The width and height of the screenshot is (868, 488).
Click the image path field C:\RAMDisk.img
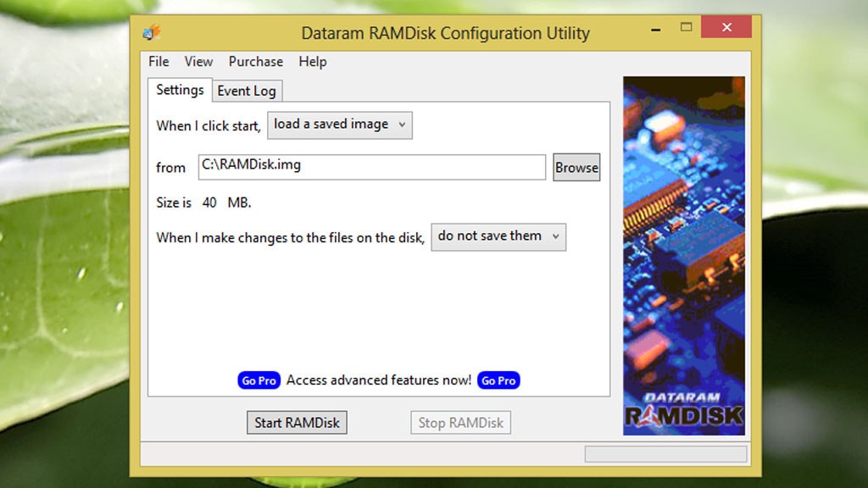pos(372,167)
